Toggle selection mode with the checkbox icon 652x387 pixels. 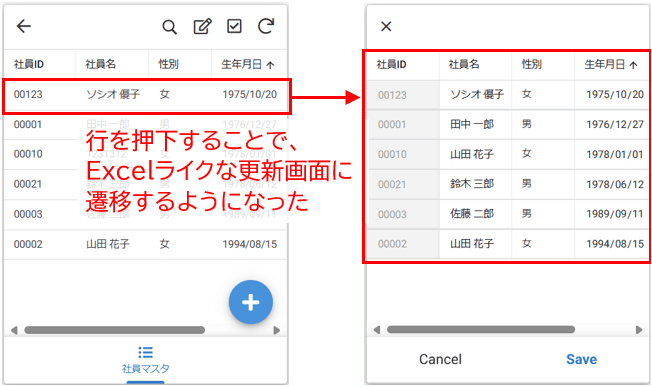[234, 26]
